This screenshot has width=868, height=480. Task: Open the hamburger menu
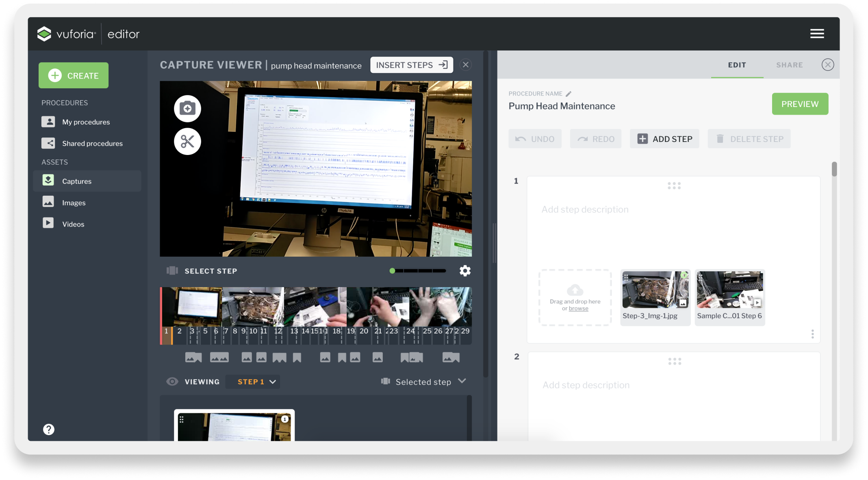pos(817,34)
